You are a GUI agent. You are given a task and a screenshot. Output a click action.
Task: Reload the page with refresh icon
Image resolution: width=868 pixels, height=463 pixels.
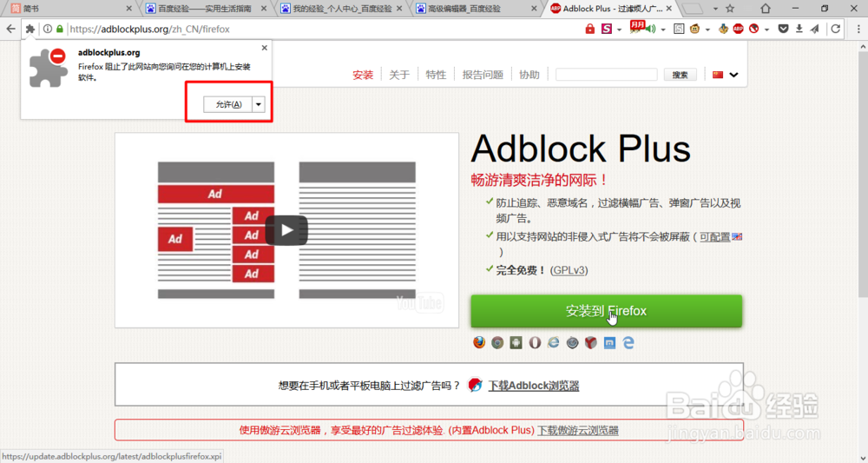pos(835,29)
